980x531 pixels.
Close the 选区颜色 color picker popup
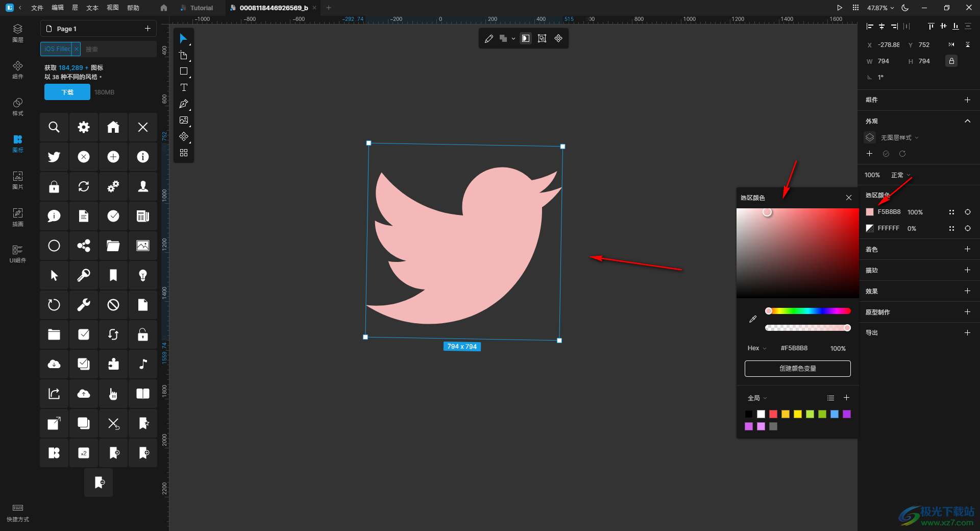click(849, 198)
